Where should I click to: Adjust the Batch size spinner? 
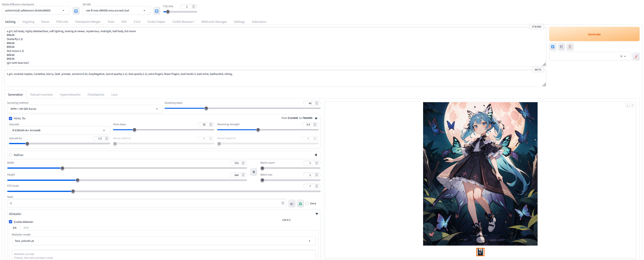[x=317, y=175]
